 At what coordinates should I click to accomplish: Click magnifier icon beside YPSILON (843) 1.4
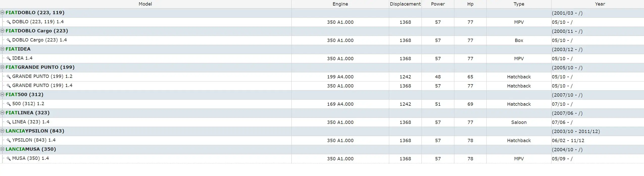(9, 140)
